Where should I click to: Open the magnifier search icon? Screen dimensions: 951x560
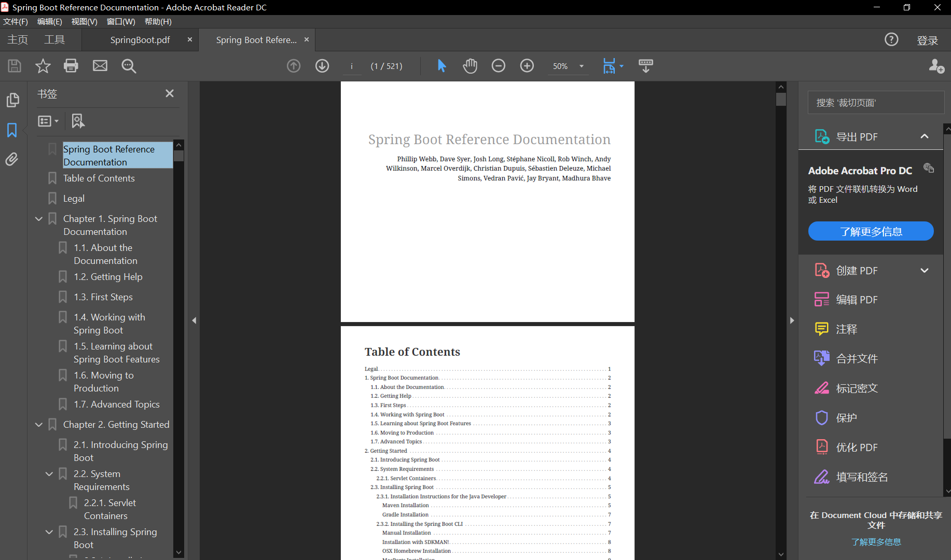pos(129,66)
